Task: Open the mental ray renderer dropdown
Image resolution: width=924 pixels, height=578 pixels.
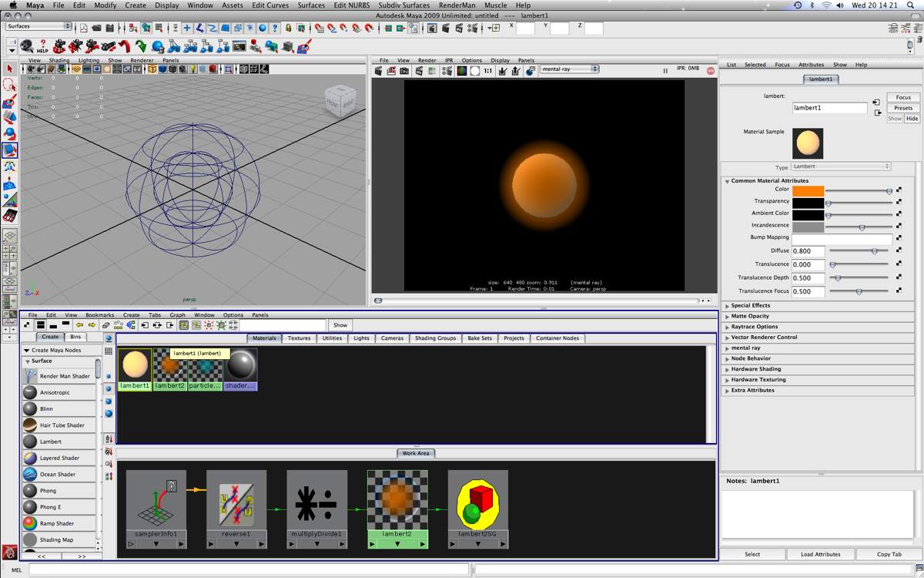Action: tap(569, 69)
